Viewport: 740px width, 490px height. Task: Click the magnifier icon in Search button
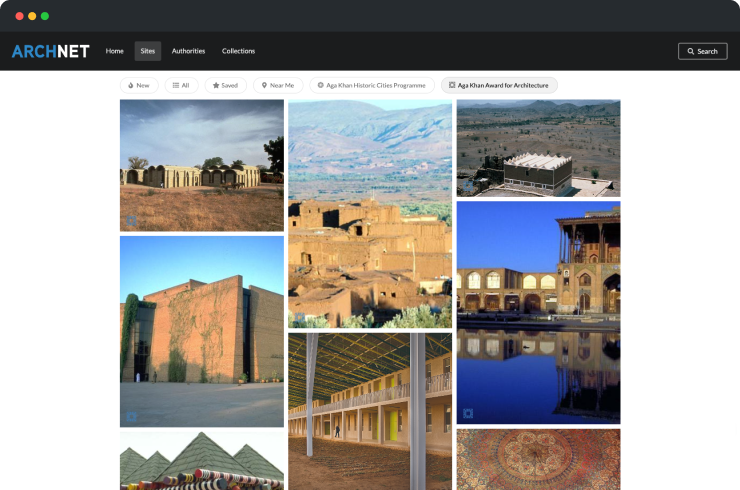pyautogui.click(x=691, y=51)
